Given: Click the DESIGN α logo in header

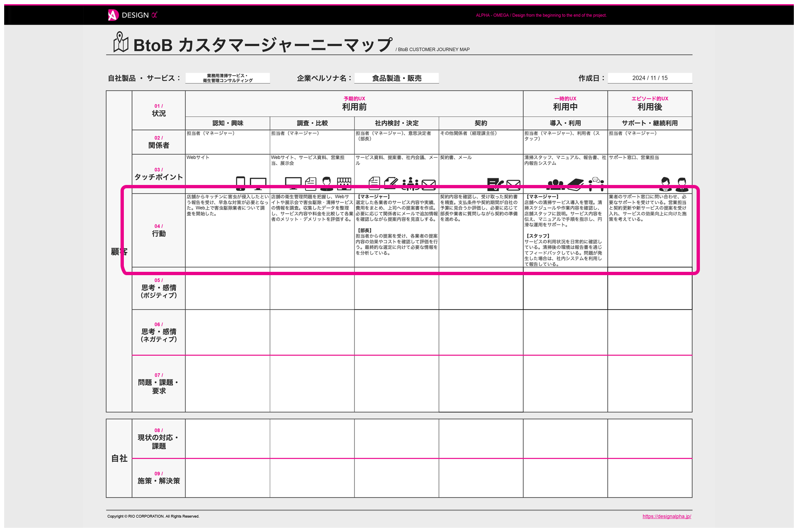Looking at the screenshot, I should point(133,15).
